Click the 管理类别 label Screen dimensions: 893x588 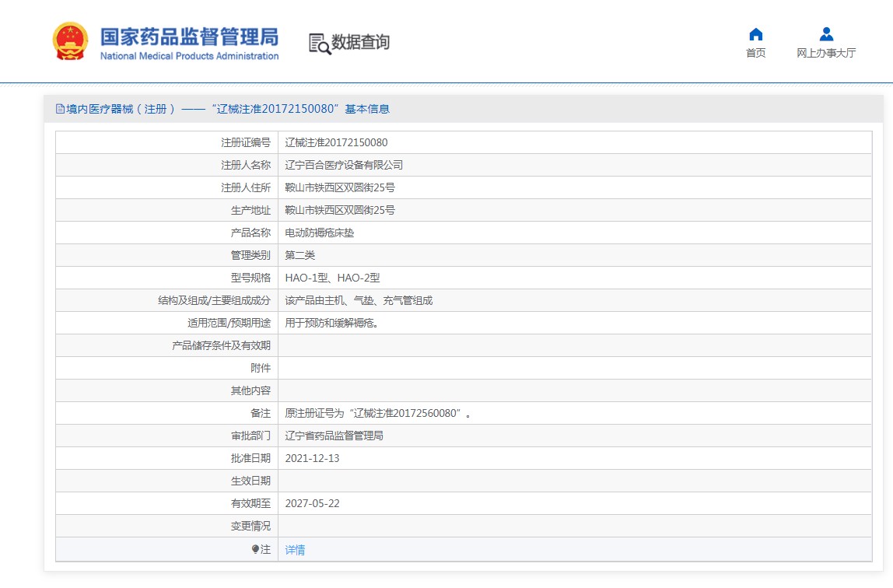(250, 255)
